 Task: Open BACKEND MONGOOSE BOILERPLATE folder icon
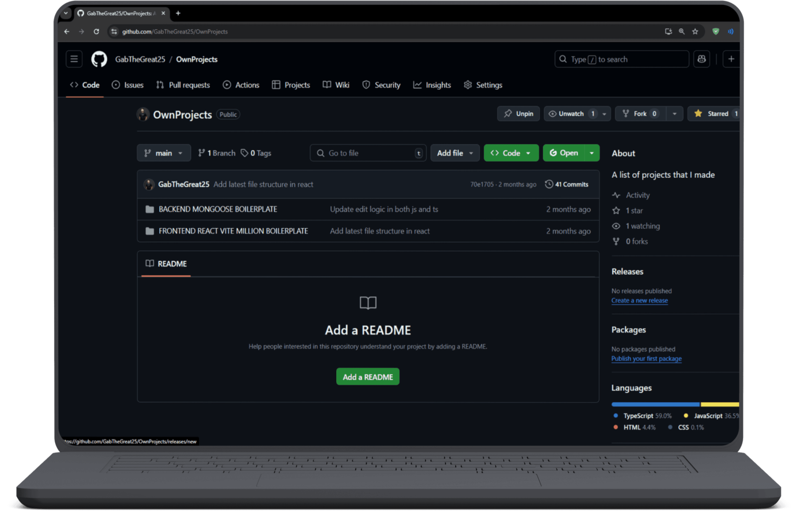(149, 209)
